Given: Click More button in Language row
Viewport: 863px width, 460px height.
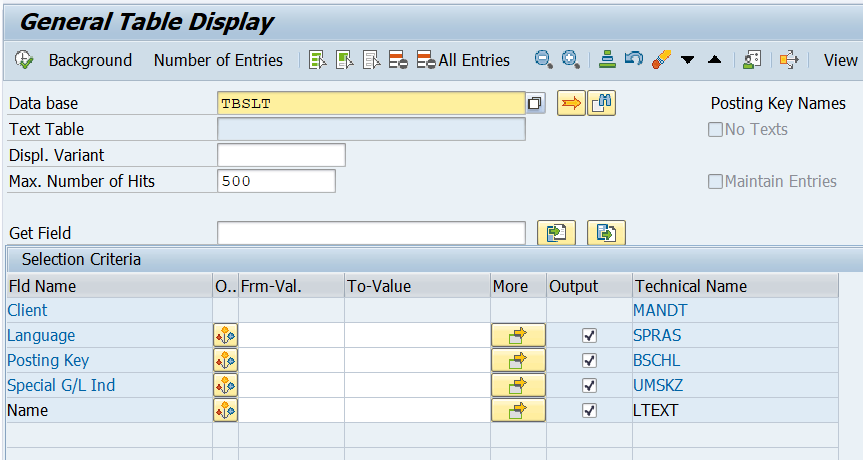Looking at the screenshot, I should pyautogui.click(x=518, y=335).
